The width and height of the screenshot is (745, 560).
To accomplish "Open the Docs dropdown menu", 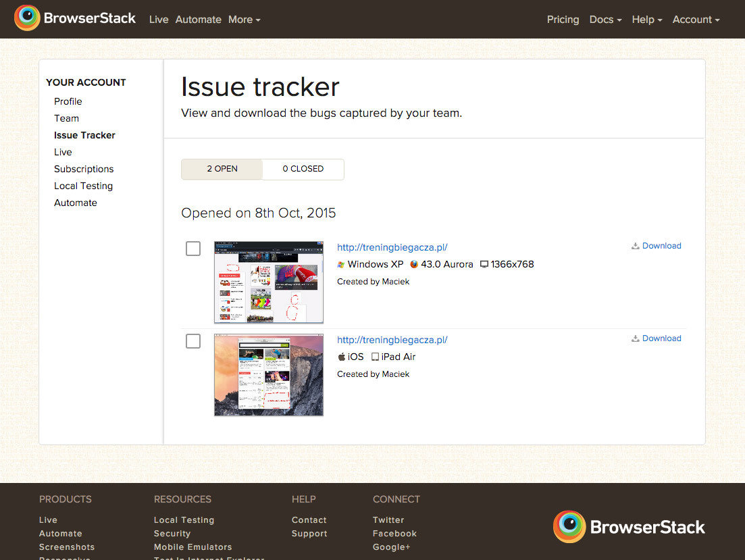I will tap(605, 20).
